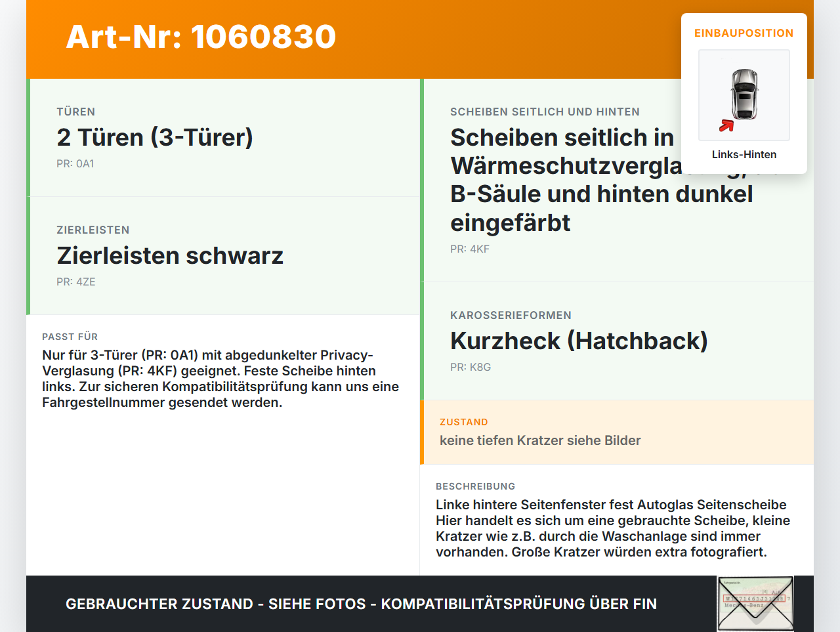840x632 pixels.
Task: Click the KAROSSERIEFORMEN section label
Action: [511, 316]
